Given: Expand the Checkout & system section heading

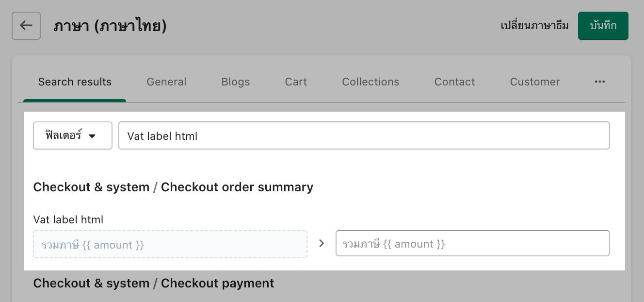Looking at the screenshot, I should click(91, 187).
